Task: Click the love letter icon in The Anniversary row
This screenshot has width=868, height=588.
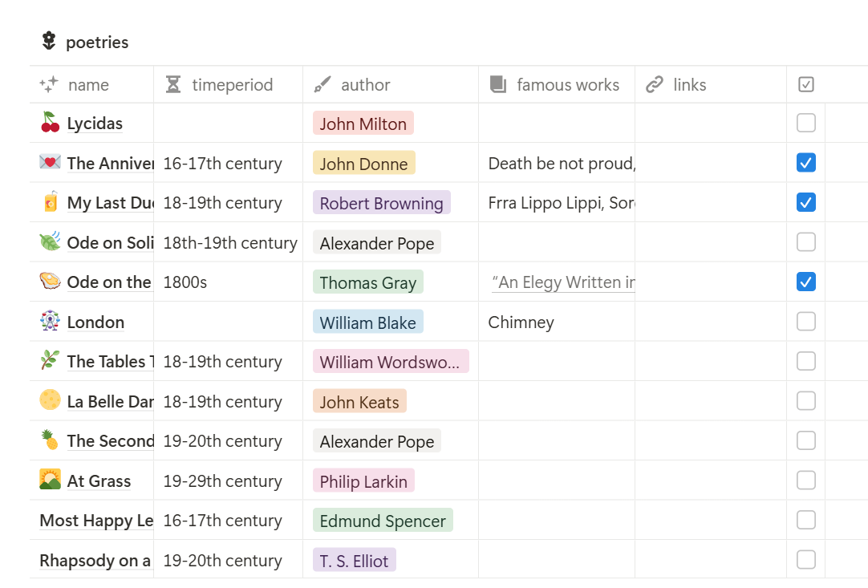Action: (x=50, y=163)
